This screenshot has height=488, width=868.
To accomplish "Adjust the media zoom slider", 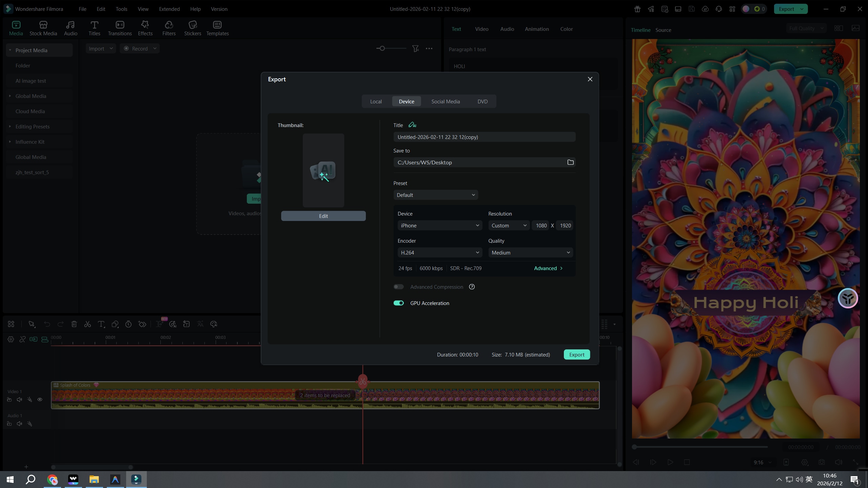I will [383, 48].
